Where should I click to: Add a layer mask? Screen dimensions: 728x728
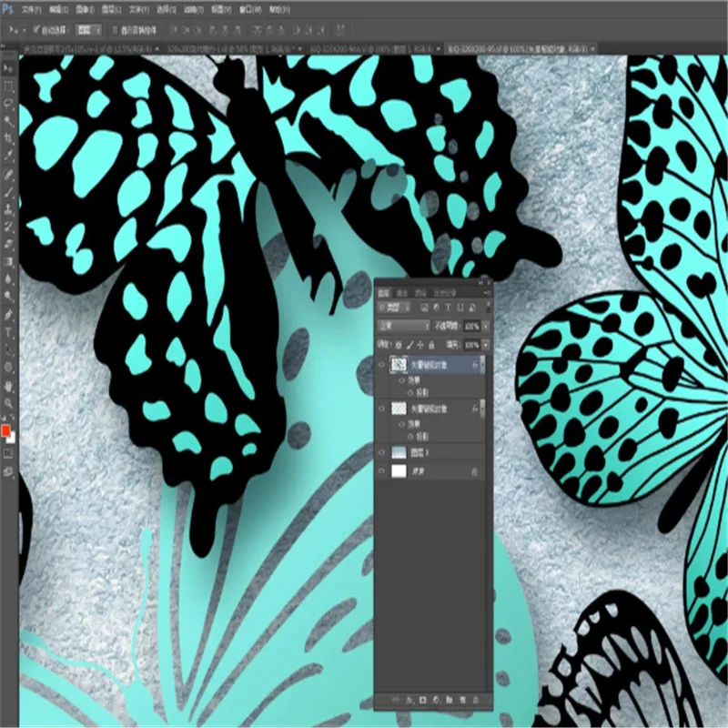click(423, 700)
